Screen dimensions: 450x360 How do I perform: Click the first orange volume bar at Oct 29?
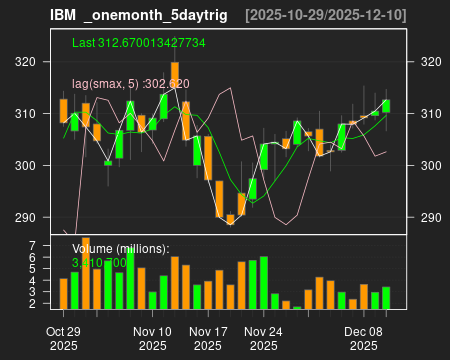pos(63,294)
